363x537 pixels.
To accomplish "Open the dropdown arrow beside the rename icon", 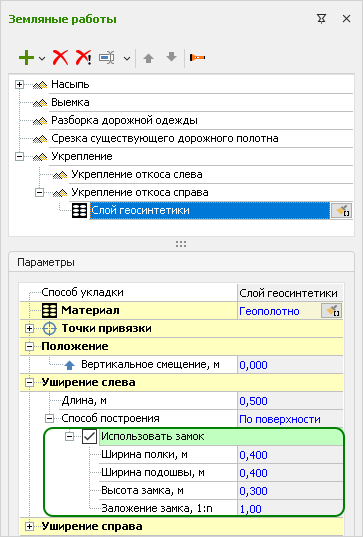I will tap(127, 59).
